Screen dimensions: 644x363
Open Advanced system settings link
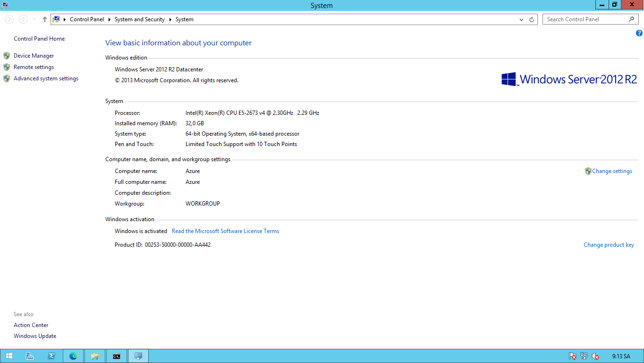(46, 78)
